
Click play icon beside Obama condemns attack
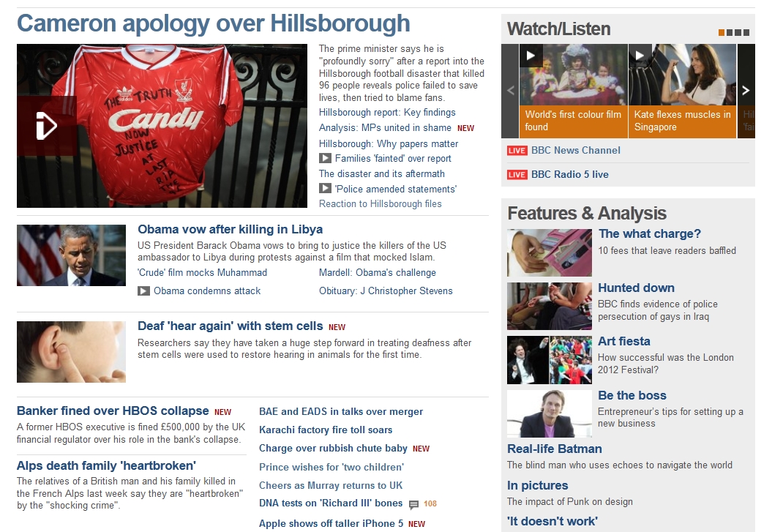[x=144, y=291]
